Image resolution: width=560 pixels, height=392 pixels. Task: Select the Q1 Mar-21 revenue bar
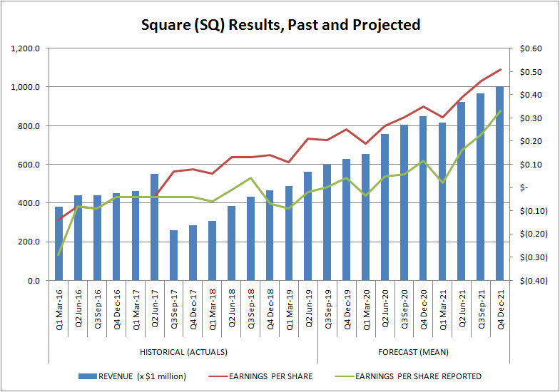pyautogui.click(x=442, y=202)
